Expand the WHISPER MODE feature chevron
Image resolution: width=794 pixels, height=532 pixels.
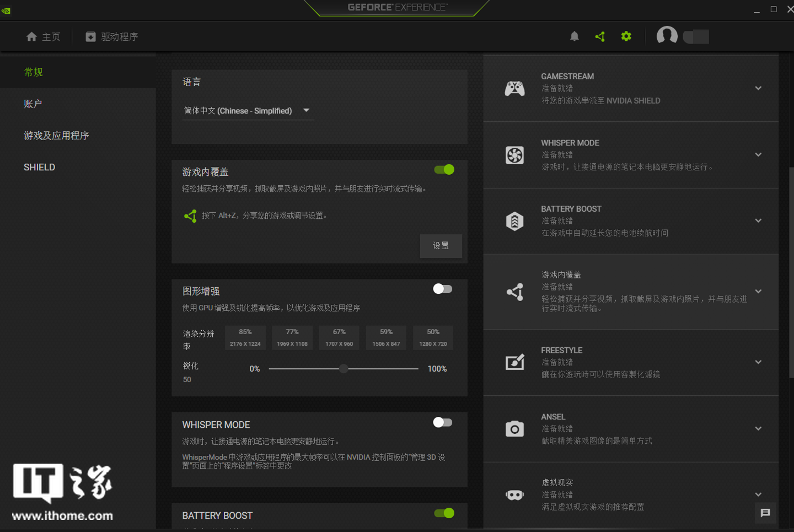[x=758, y=155]
